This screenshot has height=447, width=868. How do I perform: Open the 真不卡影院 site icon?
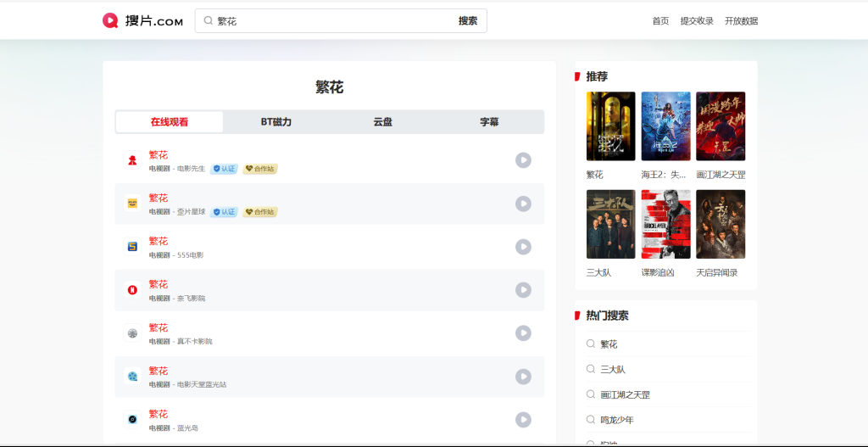tap(132, 333)
